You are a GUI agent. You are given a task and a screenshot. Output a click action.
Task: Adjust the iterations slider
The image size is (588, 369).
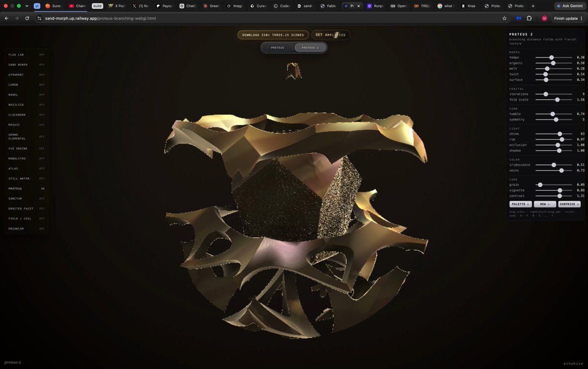tap(554, 94)
